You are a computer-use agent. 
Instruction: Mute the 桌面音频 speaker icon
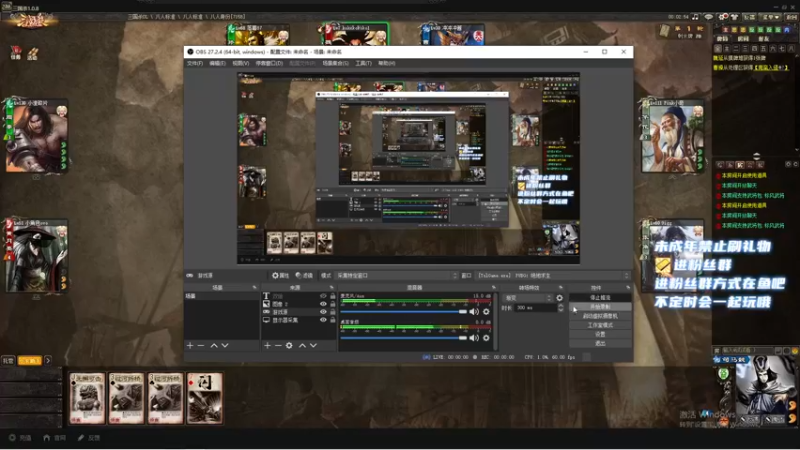474,338
